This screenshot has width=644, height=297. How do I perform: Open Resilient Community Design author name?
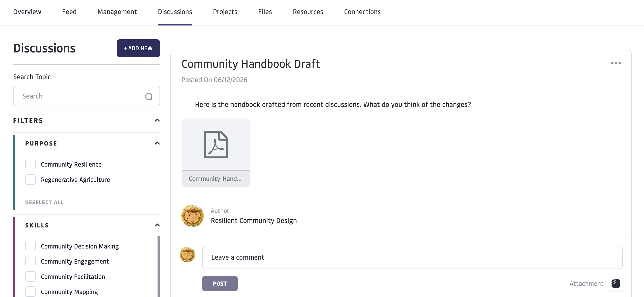[254, 221]
